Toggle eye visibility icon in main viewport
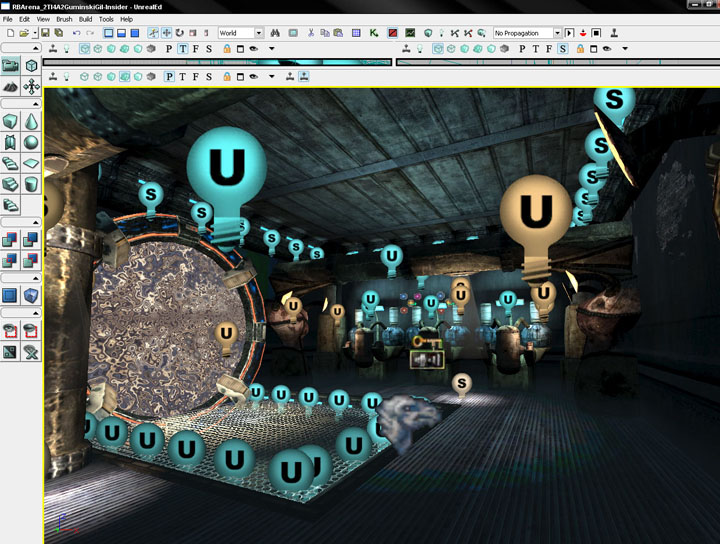Viewport: 720px width, 544px height. (253, 77)
